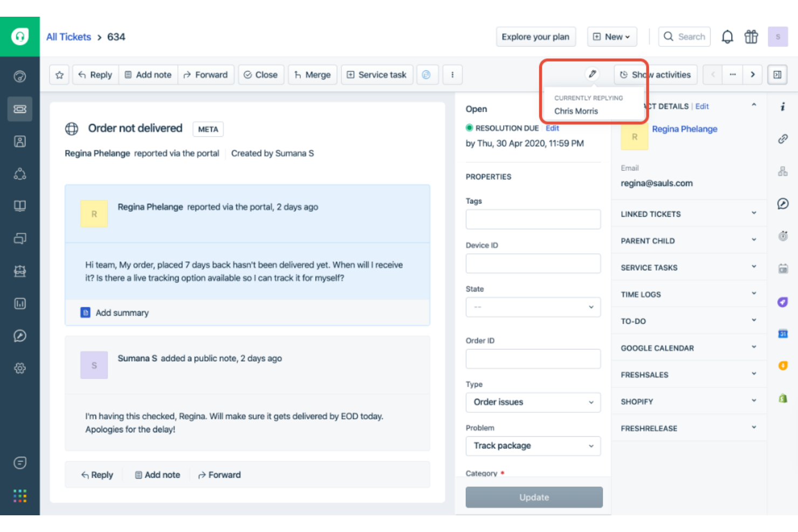The width and height of the screenshot is (798, 532).
Task: Click Edit next to RESOLUTION DUE
Action: (x=552, y=128)
